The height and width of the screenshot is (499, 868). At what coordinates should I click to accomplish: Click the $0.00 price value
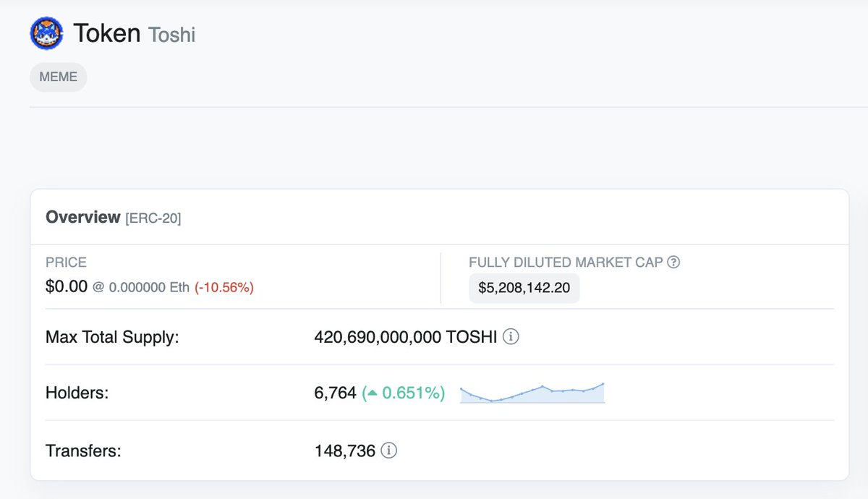(67, 287)
